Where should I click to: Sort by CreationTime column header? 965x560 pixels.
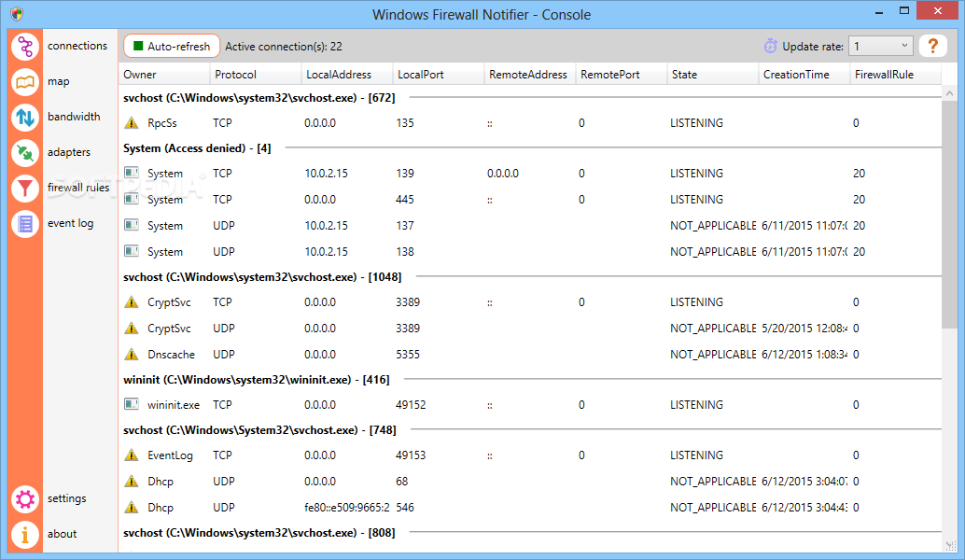tap(804, 75)
